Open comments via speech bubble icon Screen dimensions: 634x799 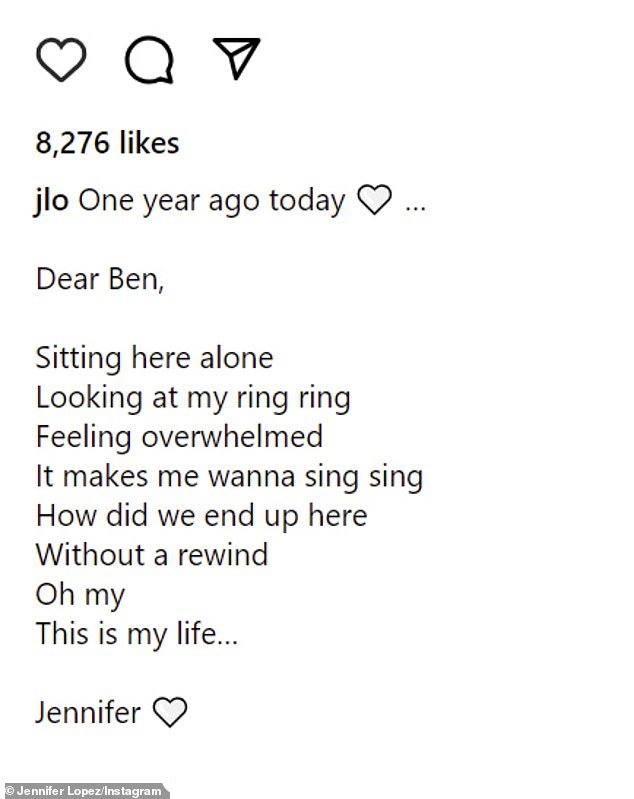tap(149, 60)
